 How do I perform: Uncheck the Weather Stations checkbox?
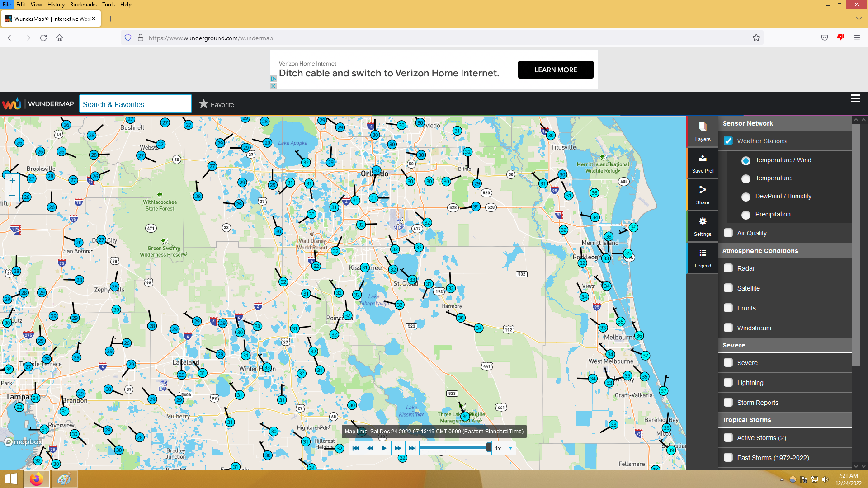728,141
